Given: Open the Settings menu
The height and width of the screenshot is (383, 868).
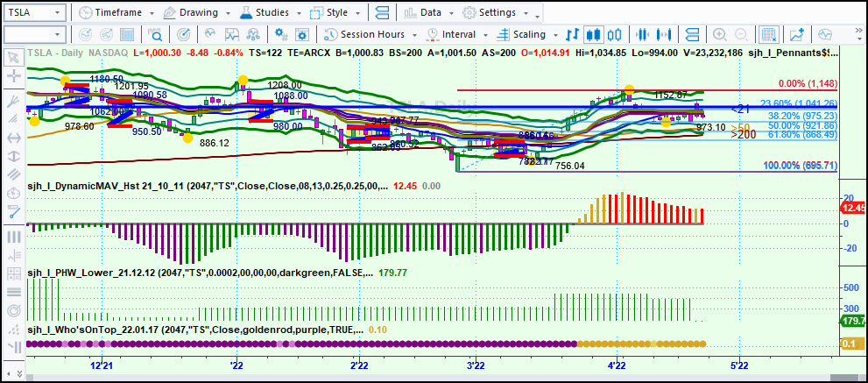Looking at the screenshot, I should coord(495,12).
